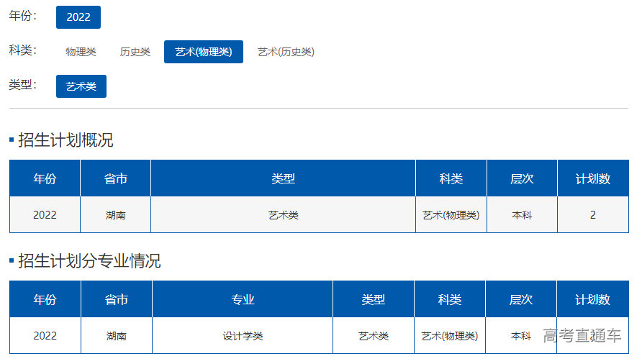The height and width of the screenshot is (364, 642).
Task: Select plan count 2 in overview table
Action: click(592, 215)
